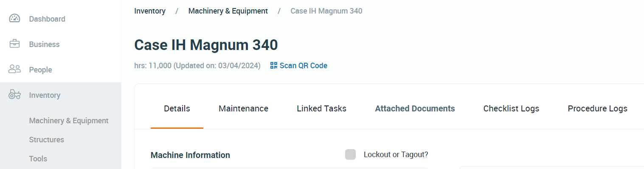This screenshot has height=169, width=644.
Task: Open the Maintenance tab
Action: pyautogui.click(x=243, y=108)
